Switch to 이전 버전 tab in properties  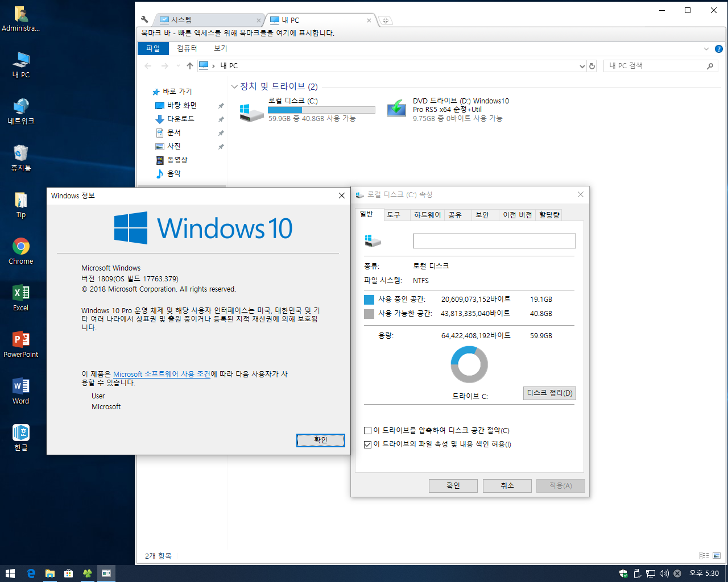tap(517, 215)
